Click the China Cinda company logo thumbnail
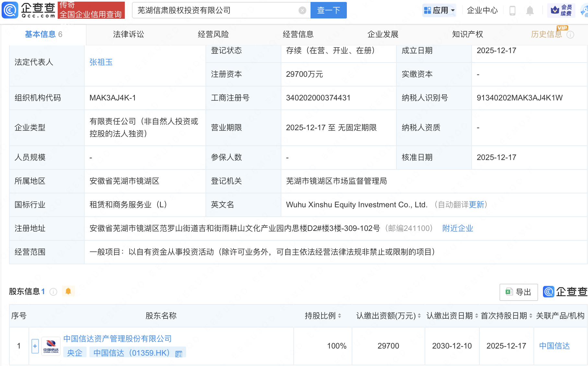588x366 pixels. [51, 345]
